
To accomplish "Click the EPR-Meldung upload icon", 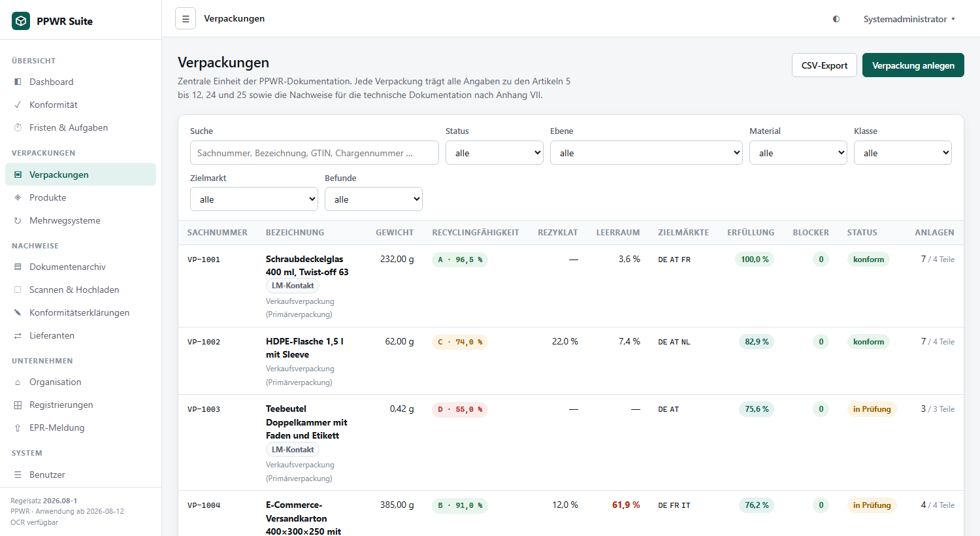I will [x=18, y=427].
